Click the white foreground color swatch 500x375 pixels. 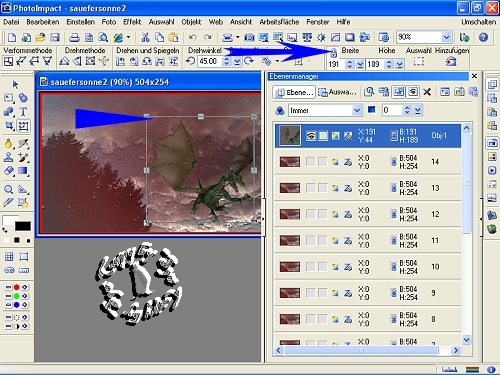pos(9,220)
